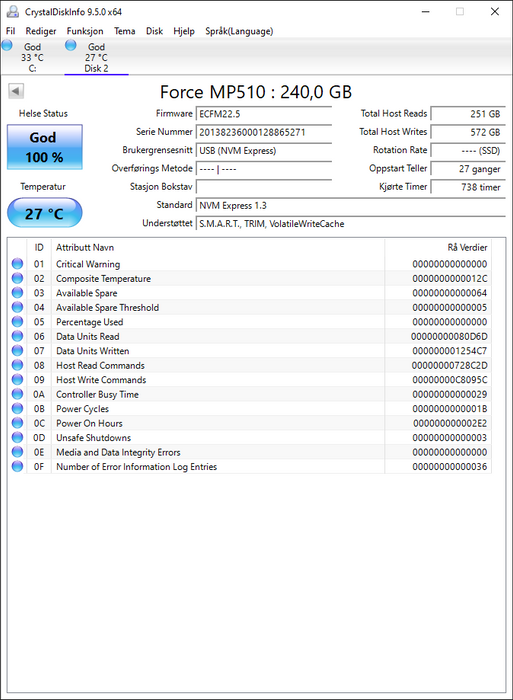513x700 pixels.
Task: Open the Funksjon menu
Action: (85, 31)
